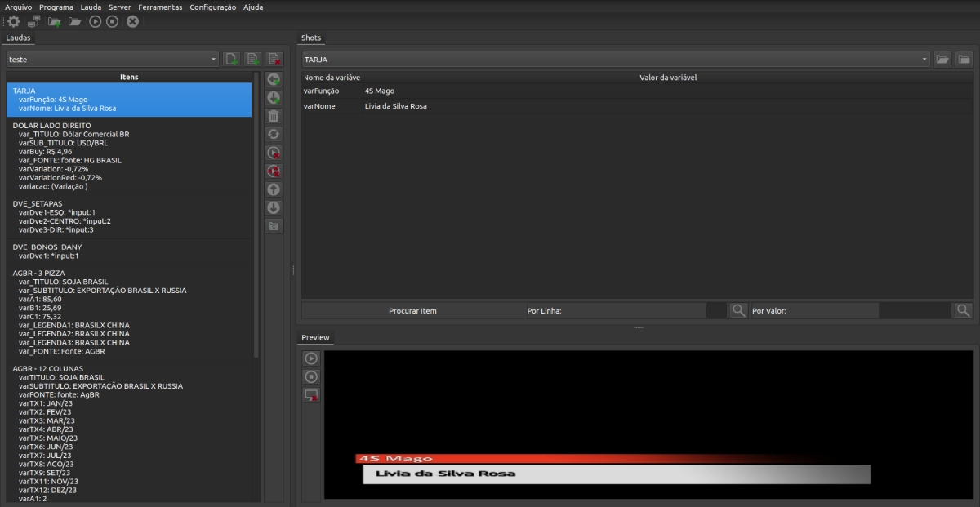The width and height of the screenshot is (980, 507).
Task: Open settings with the gear toolbar icon
Action: point(14,21)
